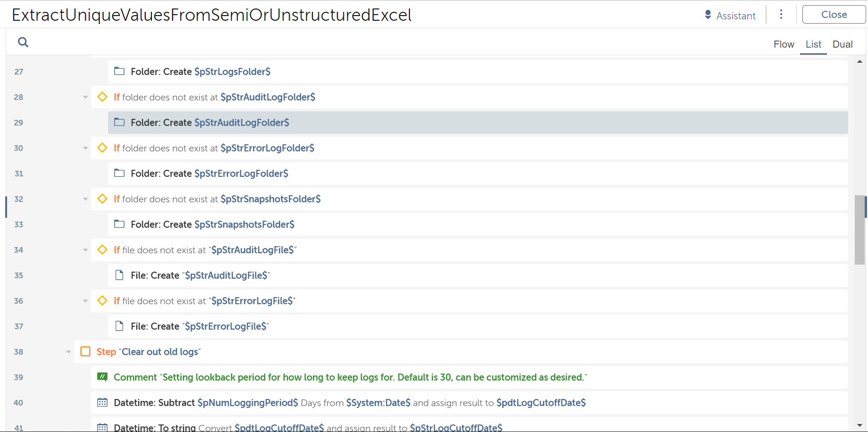The height and width of the screenshot is (432, 868).
Task: Click the Datetime calendar icon on line 40
Action: pyautogui.click(x=102, y=402)
